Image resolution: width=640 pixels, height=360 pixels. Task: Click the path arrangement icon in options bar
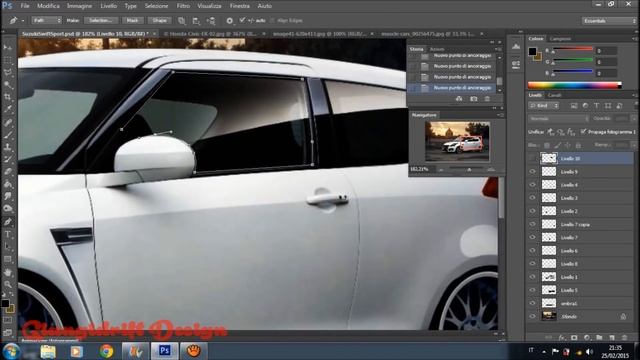click(x=211, y=20)
